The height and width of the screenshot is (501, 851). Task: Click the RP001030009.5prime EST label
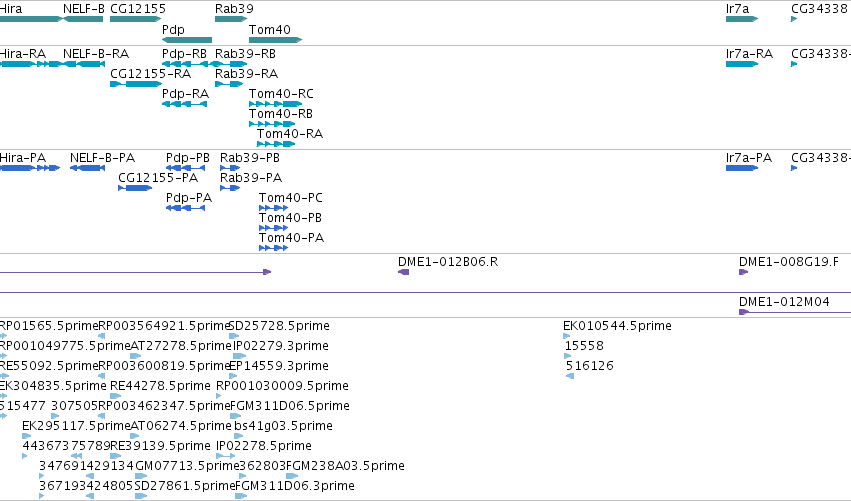coord(282,386)
